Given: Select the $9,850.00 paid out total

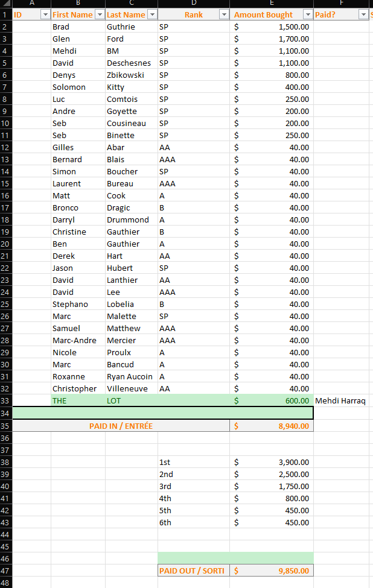Looking at the screenshot, I should (x=272, y=571).
